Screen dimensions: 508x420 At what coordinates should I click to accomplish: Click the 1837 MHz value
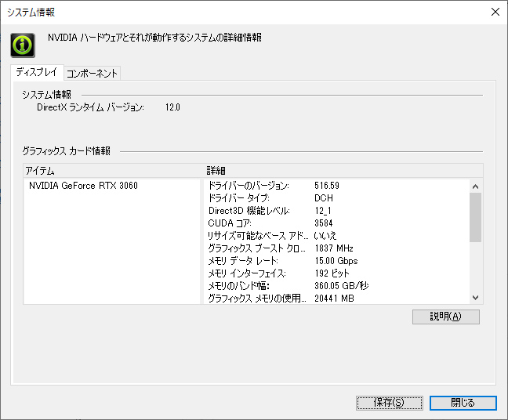pyautogui.click(x=334, y=248)
